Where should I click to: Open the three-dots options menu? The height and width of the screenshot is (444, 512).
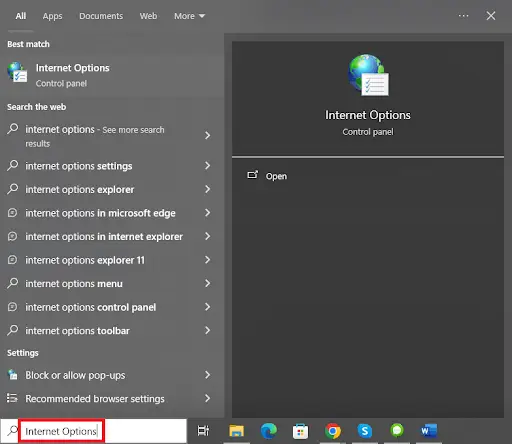tap(463, 16)
